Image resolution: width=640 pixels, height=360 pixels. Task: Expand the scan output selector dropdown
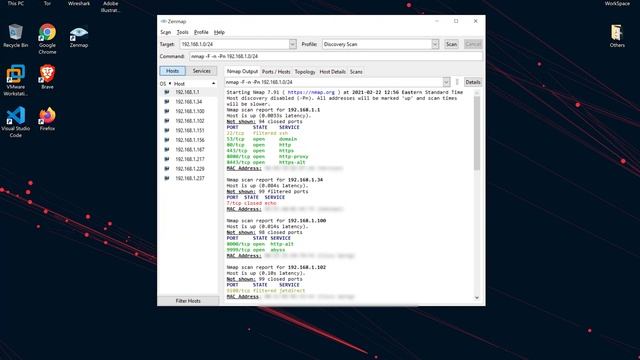446,82
